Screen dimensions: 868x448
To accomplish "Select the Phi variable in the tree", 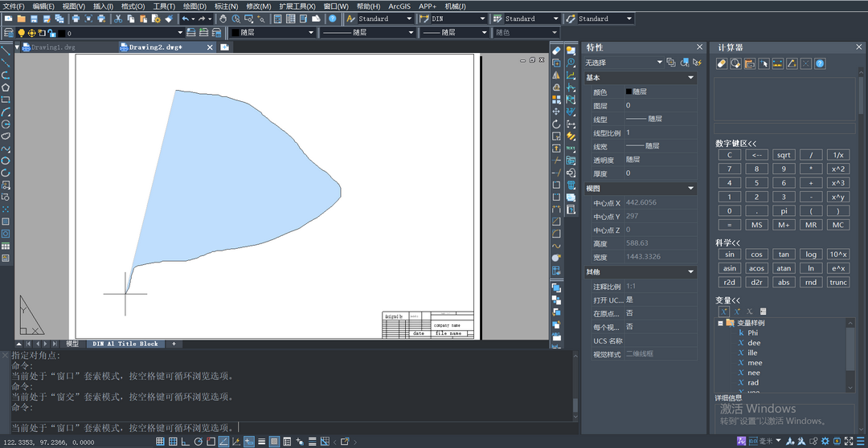I will (x=753, y=332).
